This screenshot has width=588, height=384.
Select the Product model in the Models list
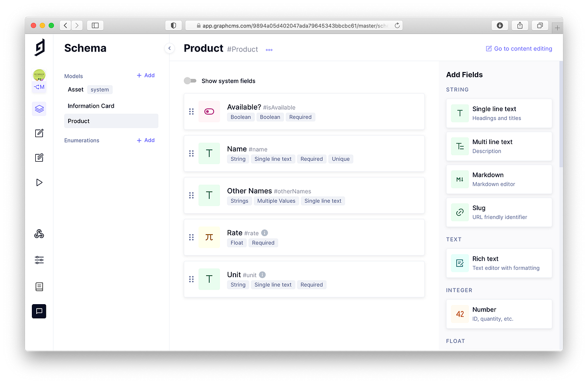(78, 120)
